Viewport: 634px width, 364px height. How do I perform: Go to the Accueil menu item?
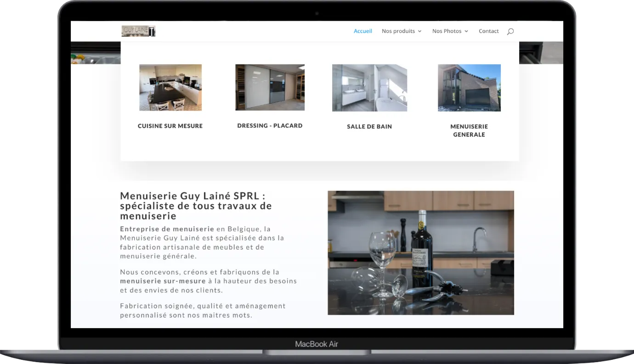tap(363, 31)
